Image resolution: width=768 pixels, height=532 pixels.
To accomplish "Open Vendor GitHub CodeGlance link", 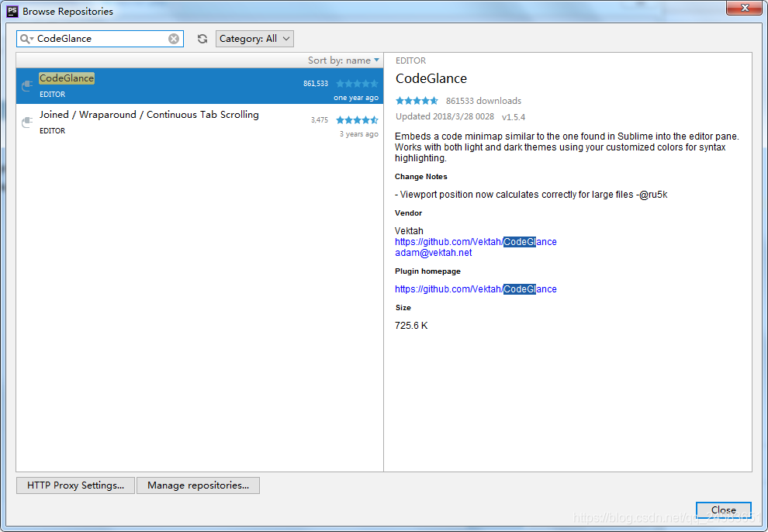I will 476,242.
